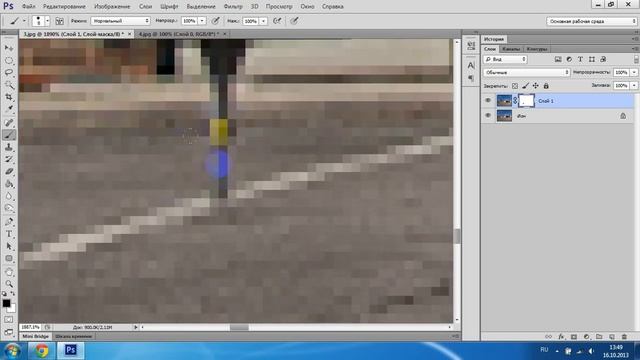
Task: Open the layer filter type dropdown
Action: click(x=505, y=59)
